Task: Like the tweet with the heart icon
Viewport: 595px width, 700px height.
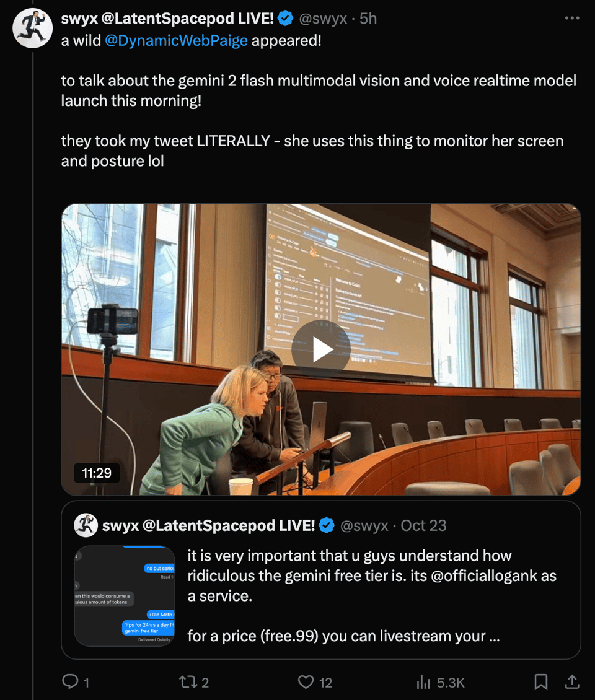Action: (x=306, y=681)
